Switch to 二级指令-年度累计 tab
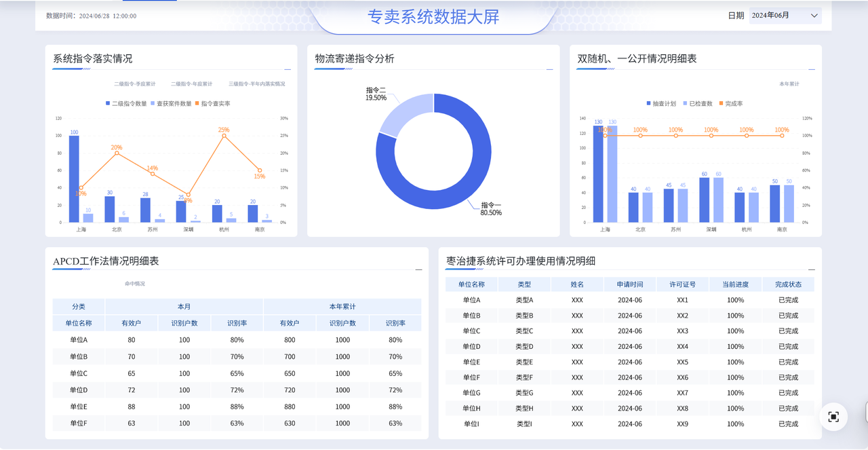The width and height of the screenshot is (868, 450). (x=192, y=84)
